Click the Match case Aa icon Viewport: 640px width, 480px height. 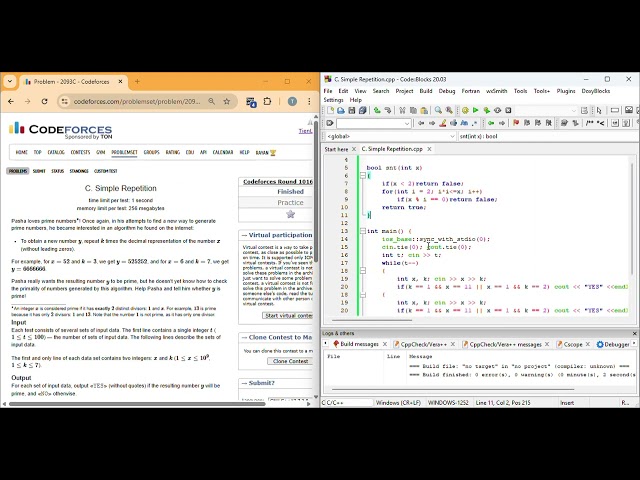tap(464, 123)
